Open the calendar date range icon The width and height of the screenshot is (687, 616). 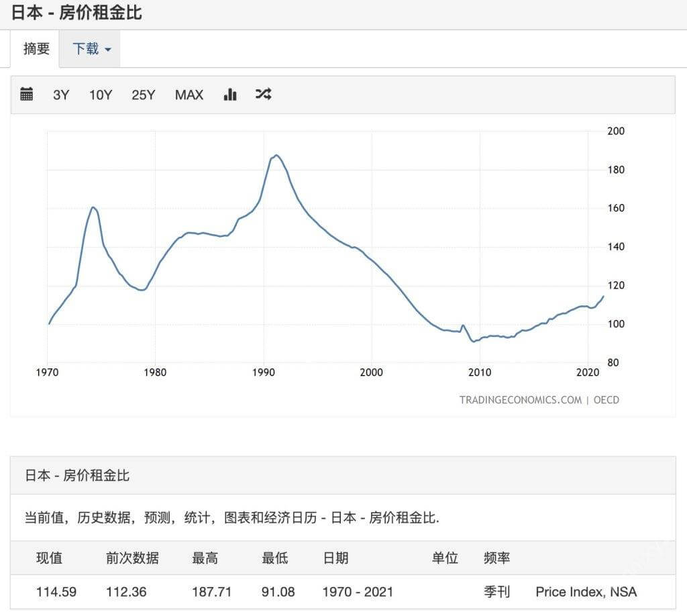(26, 95)
